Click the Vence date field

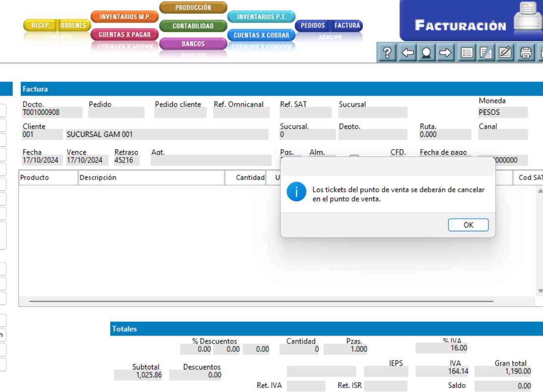(87, 160)
